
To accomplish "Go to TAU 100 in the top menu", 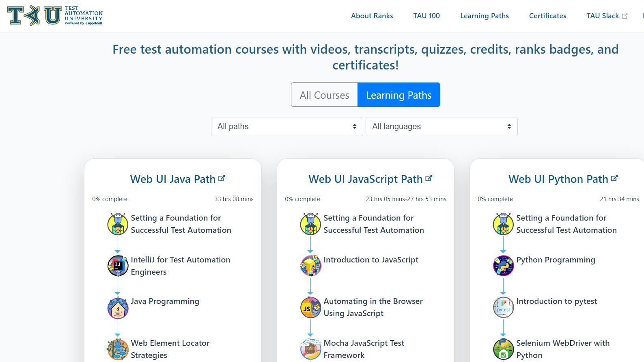I will click(426, 16).
